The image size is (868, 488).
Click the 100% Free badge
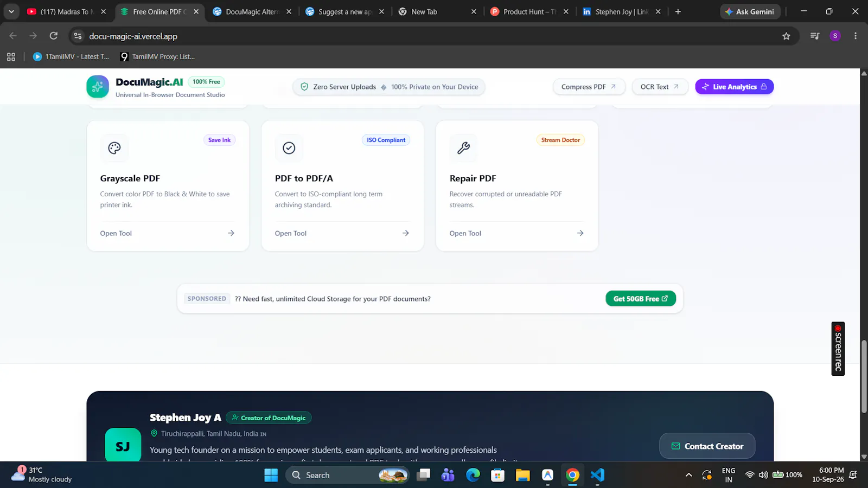pos(207,82)
